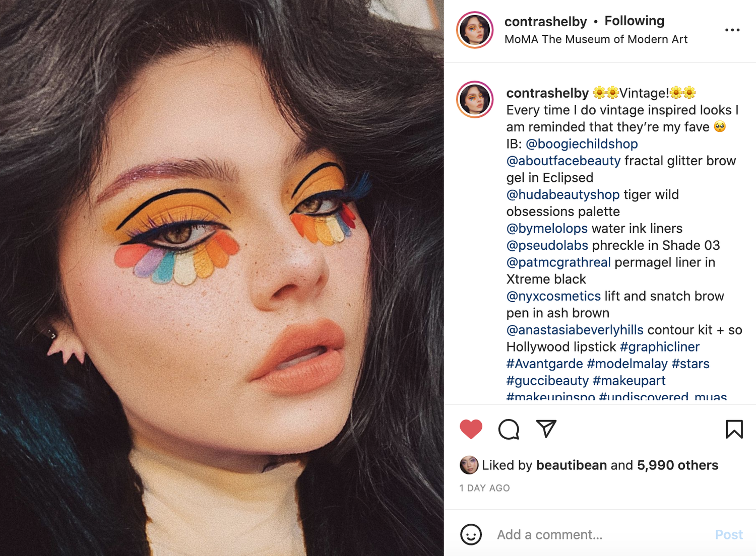Open MoMA The Museum of Modern Art location
Image resolution: width=756 pixels, height=556 pixels.
(x=596, y=39)
